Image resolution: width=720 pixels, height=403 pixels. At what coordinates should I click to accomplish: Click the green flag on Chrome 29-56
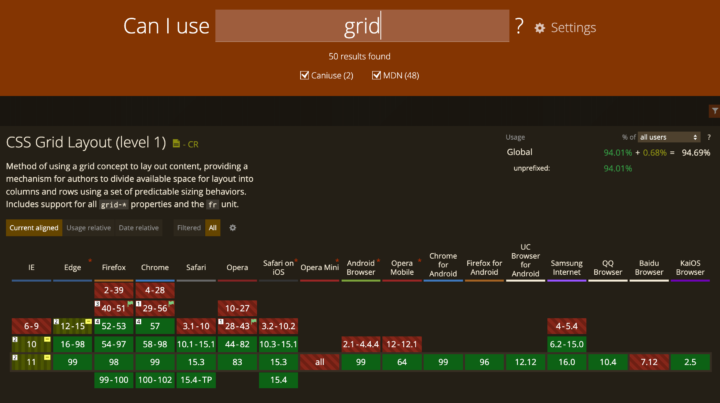pos(171,303)
